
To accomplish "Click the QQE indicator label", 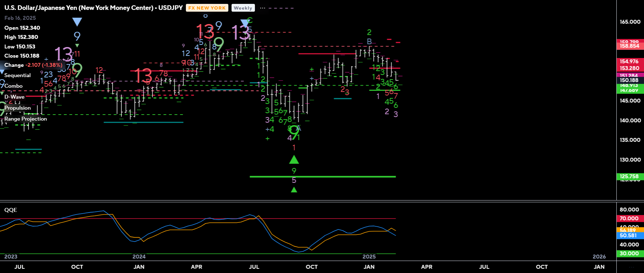I will [11, 210].
